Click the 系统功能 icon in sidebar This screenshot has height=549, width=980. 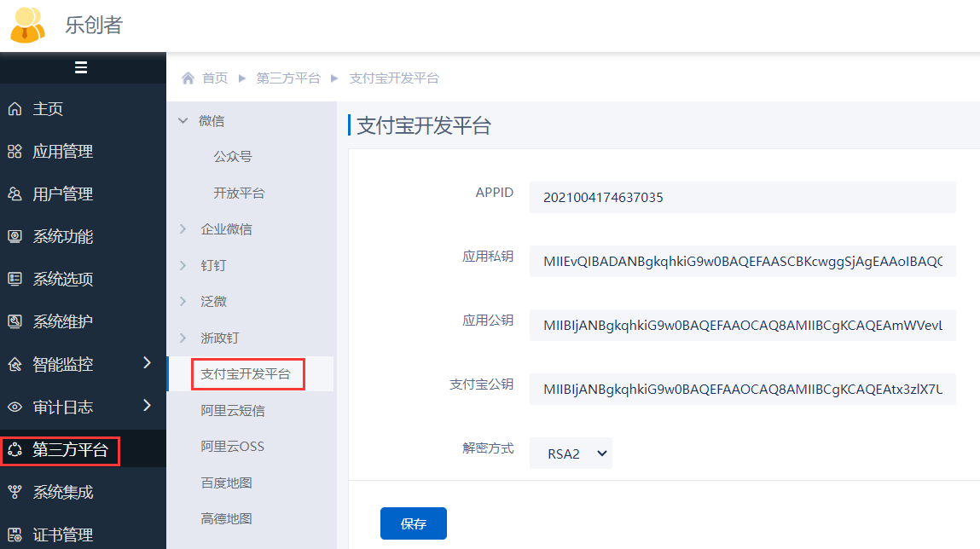click(14, 237)
